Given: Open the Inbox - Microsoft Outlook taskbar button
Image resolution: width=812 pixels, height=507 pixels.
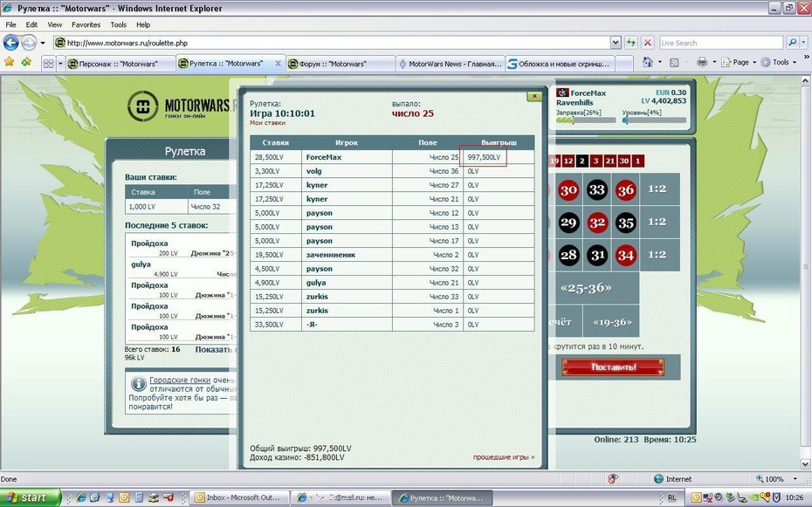Looking at the screenshot, I should point(238,497).
